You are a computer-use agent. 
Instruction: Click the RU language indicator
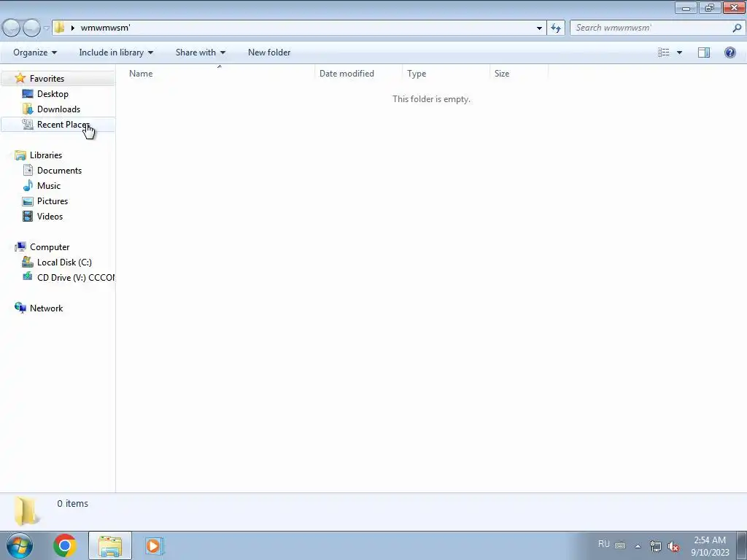603,544
